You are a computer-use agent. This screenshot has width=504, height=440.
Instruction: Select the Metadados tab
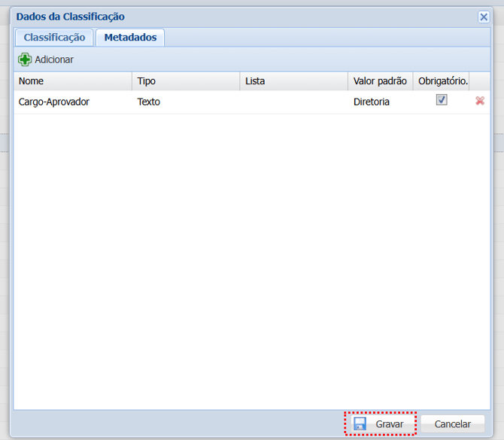[x=130, y=38]
